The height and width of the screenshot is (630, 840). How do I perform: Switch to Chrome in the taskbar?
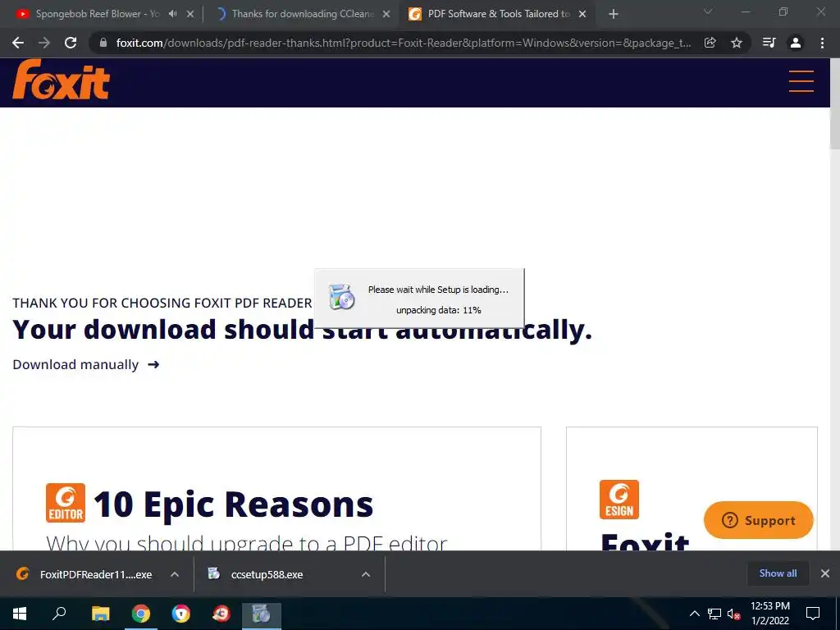click(x=141, y=614)
